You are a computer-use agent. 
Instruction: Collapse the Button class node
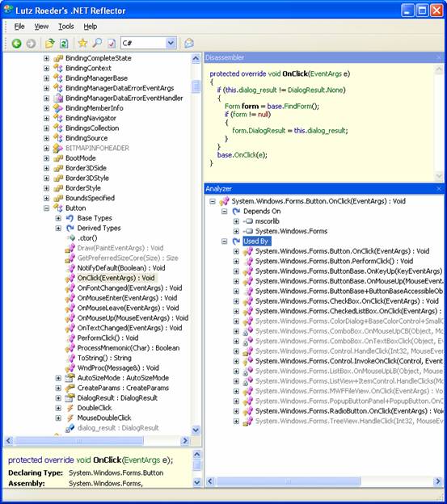click(x=47, y=208)
